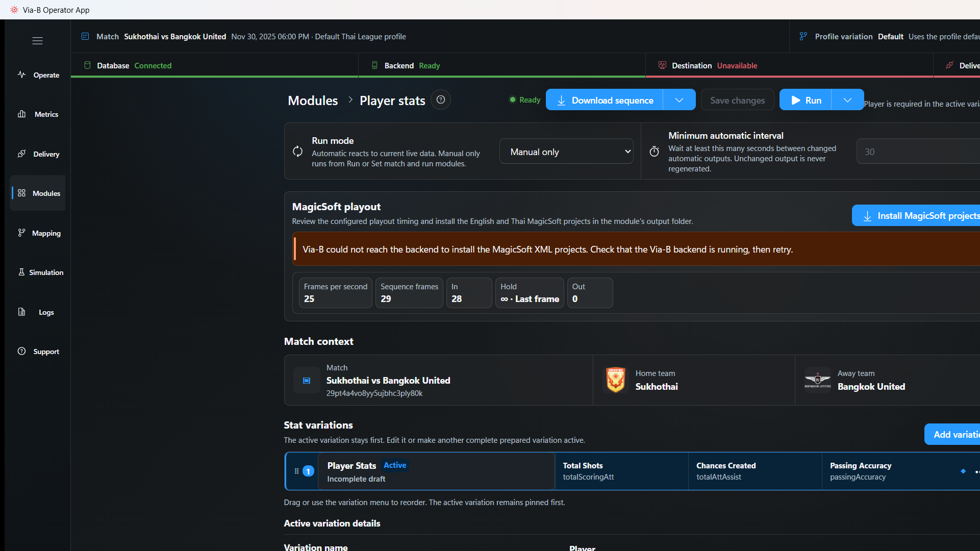Click the Save changes button
The height and width of the screenshot is (551, 980).
[x=737, y=100]
